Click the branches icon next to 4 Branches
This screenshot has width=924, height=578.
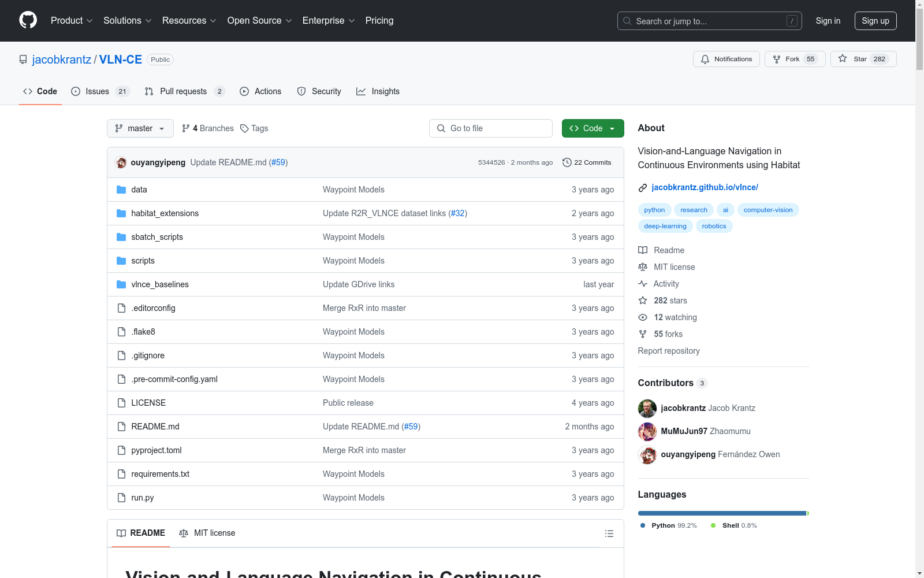point(186,128)
